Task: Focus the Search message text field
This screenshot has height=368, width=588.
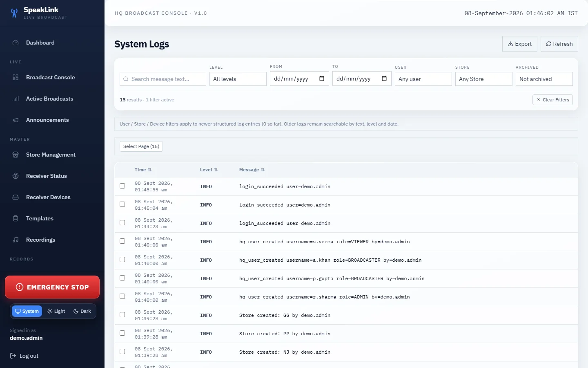Action: [x=163, y=79]
